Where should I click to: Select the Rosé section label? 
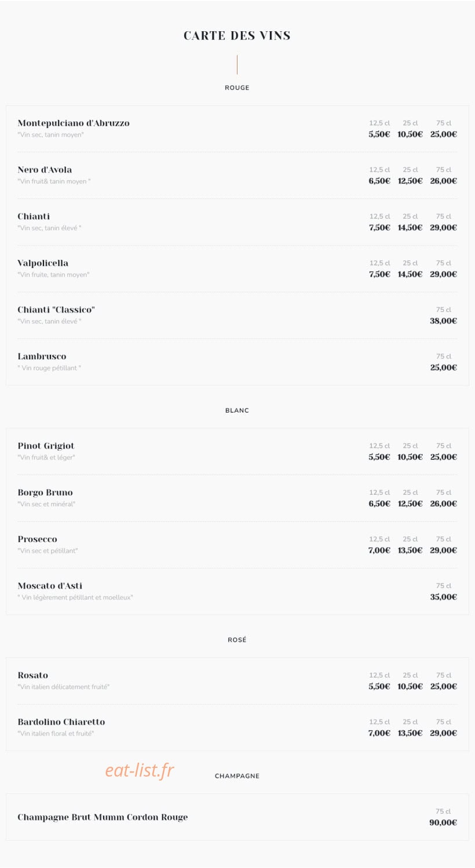[x=237, y=639]
